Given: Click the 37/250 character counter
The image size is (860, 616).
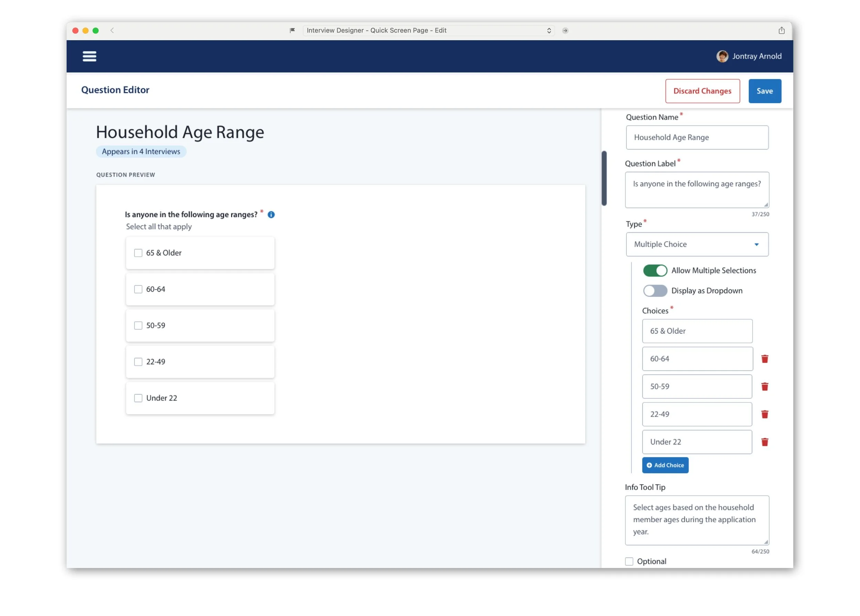Looking at the screenshot, I should (x=760, y=214).
